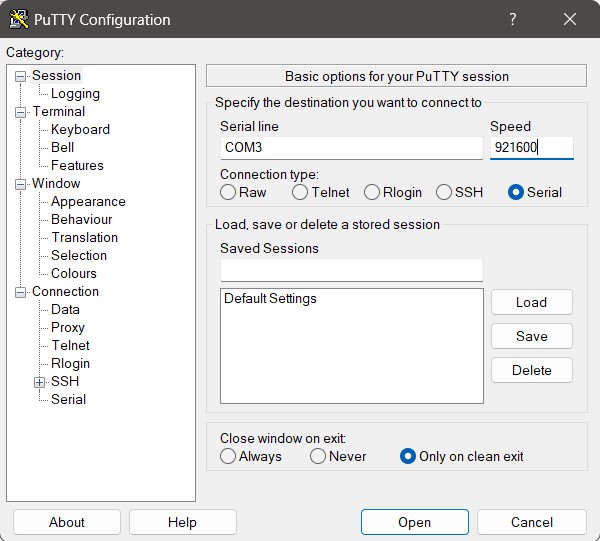Screen dimensions: 600x541
Task: Open the Connection category
Action: click(65, 291)
